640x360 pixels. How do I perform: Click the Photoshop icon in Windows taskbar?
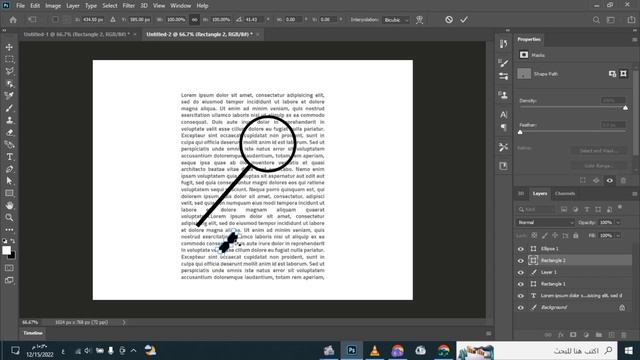(351, 350)
